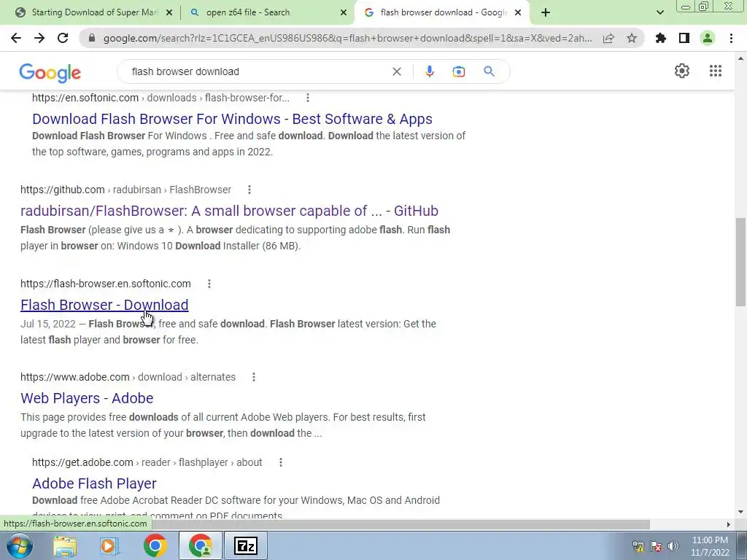Close the Starting Download tab
This screenshot has width=747, height=560.
tap(169, 13)
